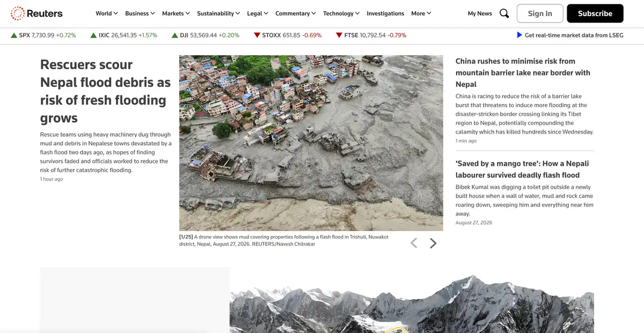Open the Investigations section
Viewport: 644px width, 333px height.
(385, 13)
